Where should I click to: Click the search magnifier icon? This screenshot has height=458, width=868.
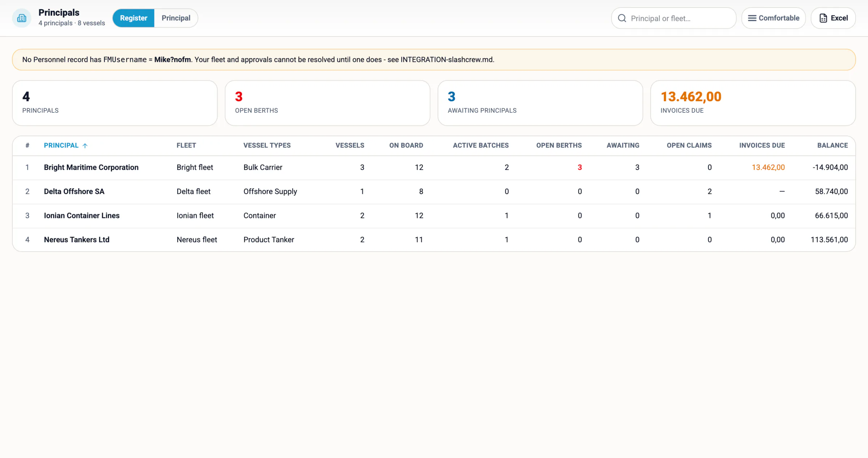point(622,18)
